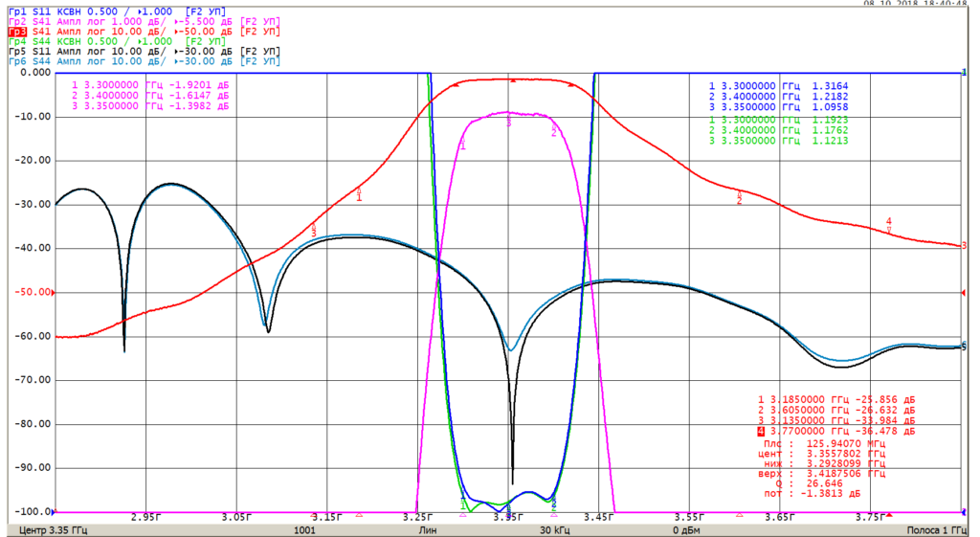This screenshot has width=980, height=537.
Task: Activate the Гр6 S44 Ампл лог trace line
Action: point(144,61)
